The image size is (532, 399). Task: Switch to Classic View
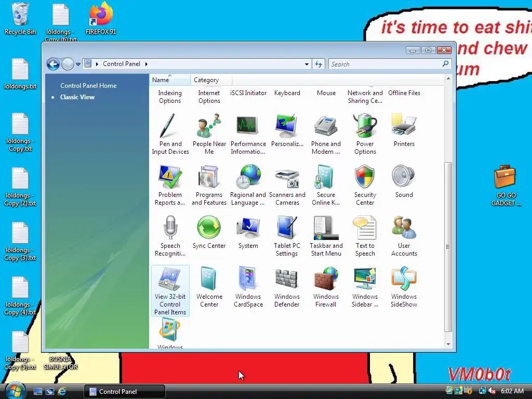[x=77, y=97]
